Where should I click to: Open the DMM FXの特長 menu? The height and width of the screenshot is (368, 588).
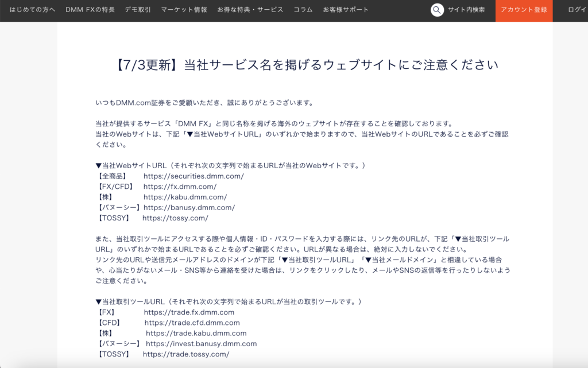90,10
